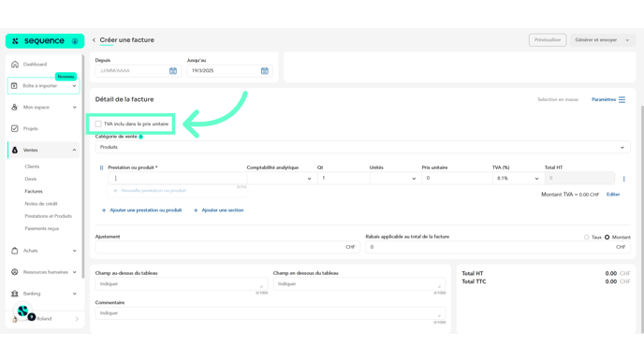This screenshot has height=362, width=644.
Task: Expand the Ressources humaines menu
Action: (74, 272)
